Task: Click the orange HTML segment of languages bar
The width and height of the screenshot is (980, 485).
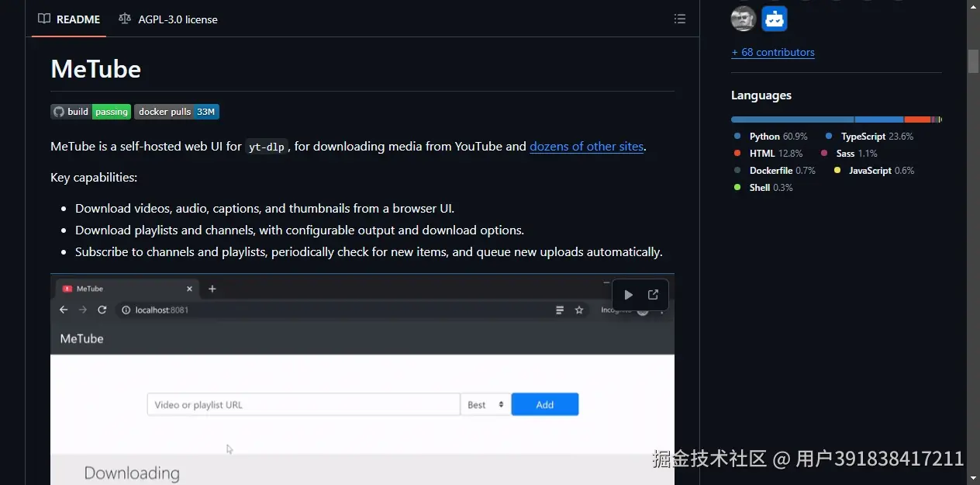Action: pos(917,120)
